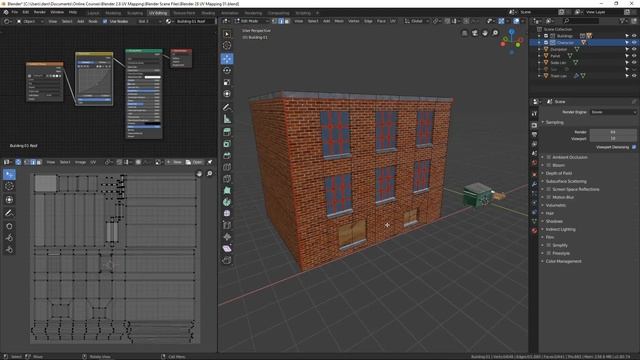
Task: Select the Smooth vertices tool
Action: pos(227,213)
